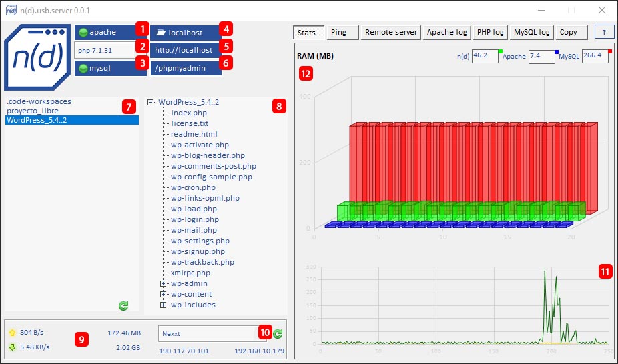Click the mysql green status indicator
The image size is (618, 364).
pyautogui.click(x=83, y=69)
